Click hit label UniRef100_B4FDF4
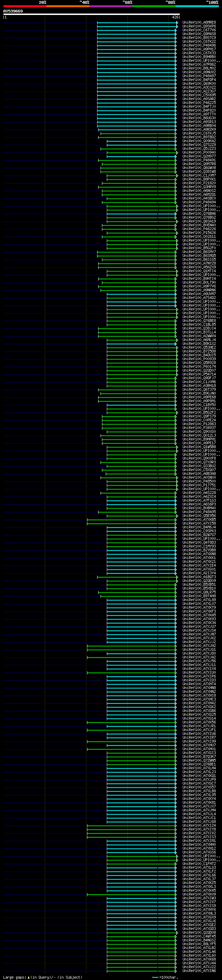The height and width of the screenshot is (980, 222). [199, 80]
